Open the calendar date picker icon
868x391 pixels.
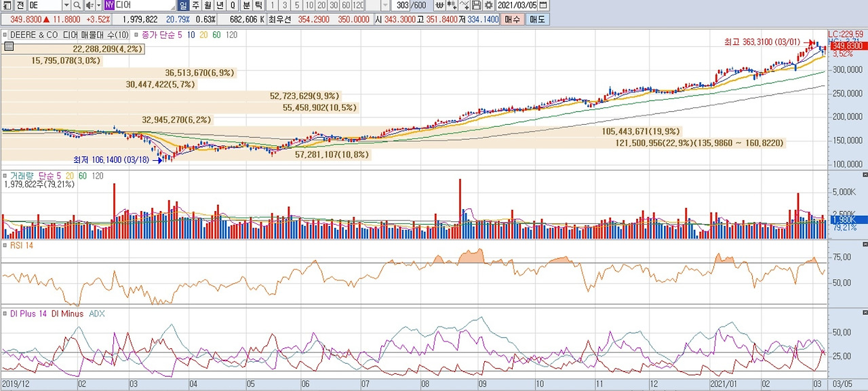point(543,5)
